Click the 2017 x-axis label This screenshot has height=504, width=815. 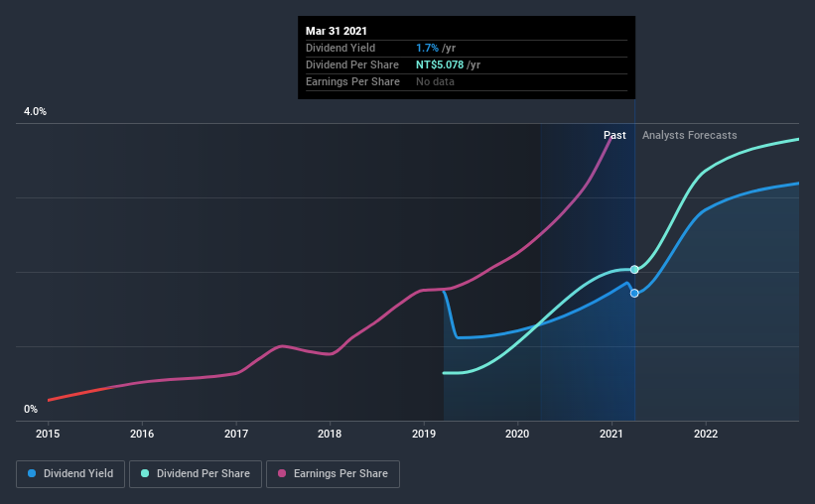[x=236, y=434]
